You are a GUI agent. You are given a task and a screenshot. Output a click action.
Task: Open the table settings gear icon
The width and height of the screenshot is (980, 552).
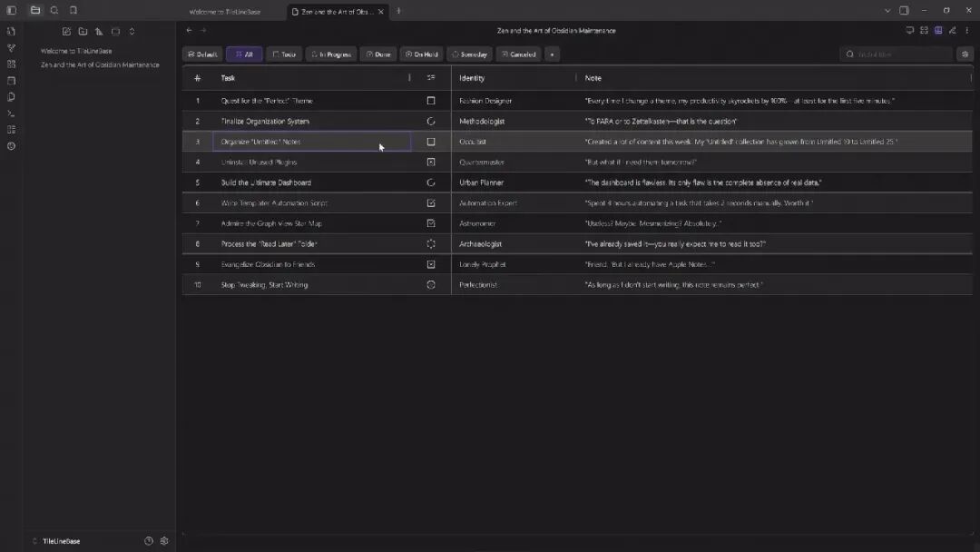(x=965, y=54)
